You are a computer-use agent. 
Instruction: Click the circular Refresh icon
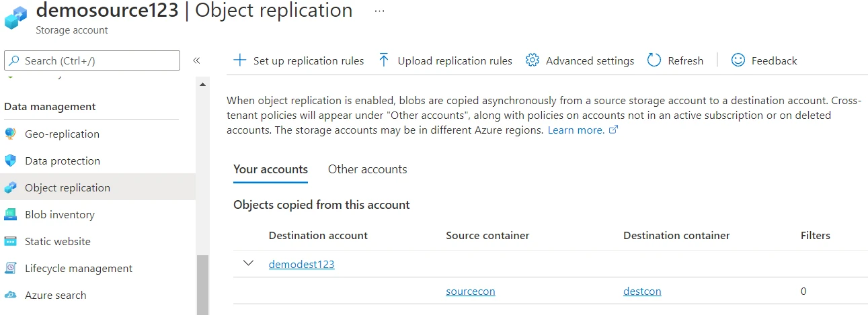pyautogui.click(x=654, y=60)
